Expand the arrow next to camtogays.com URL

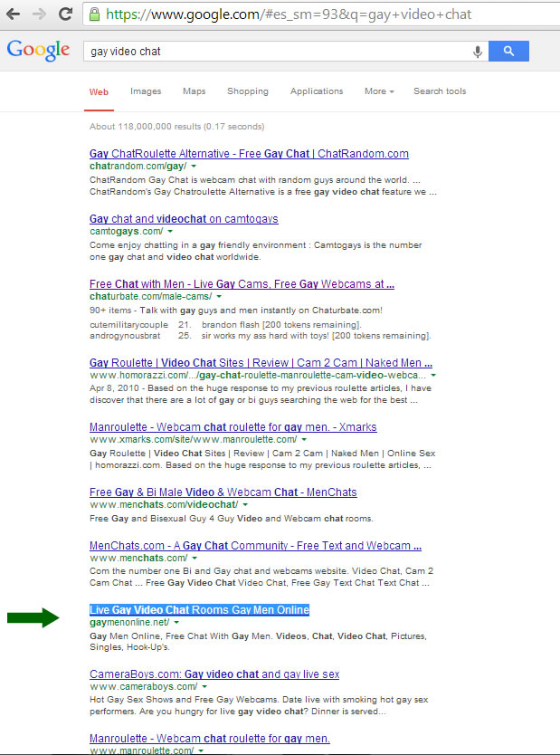(170, 232)
